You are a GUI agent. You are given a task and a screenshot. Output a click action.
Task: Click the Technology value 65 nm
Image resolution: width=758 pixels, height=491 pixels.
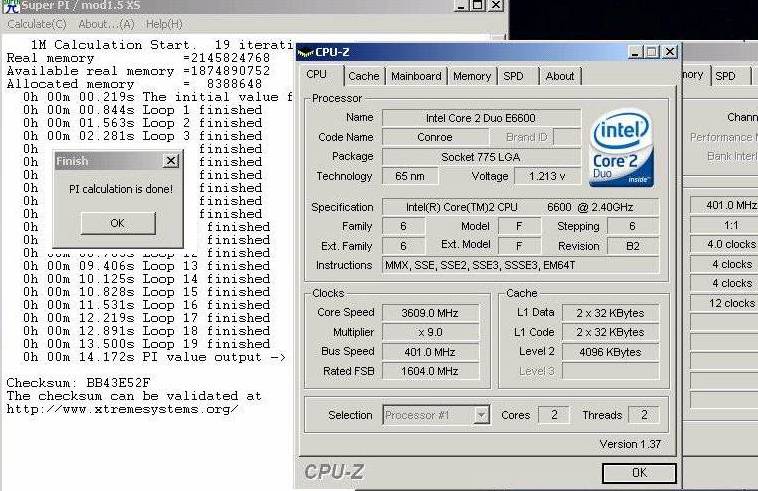click(410, 176)
